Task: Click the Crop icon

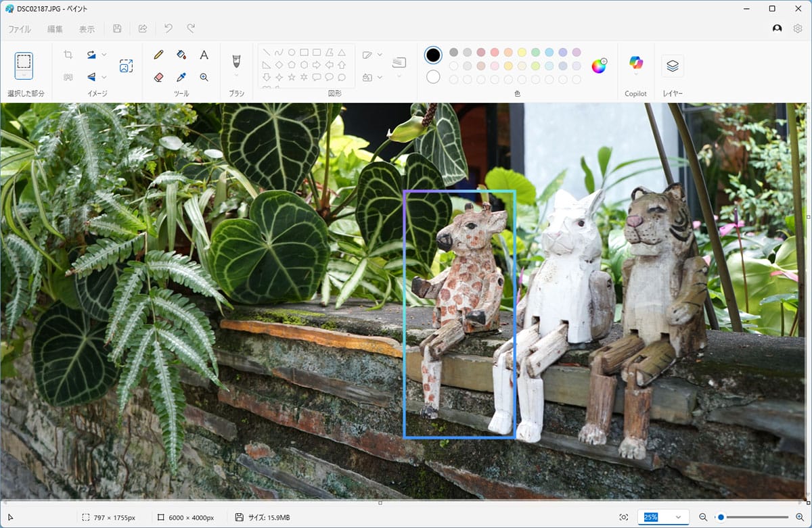Action: click(x=68, y=55)
